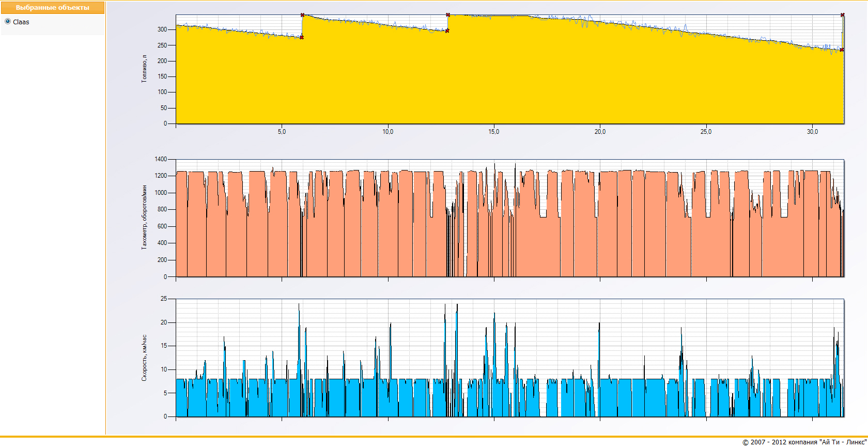The image size is (868, 448).
Task: Click the "Тахометр, оборотов/мин" axis title
Action: click(x=144, y=218)
